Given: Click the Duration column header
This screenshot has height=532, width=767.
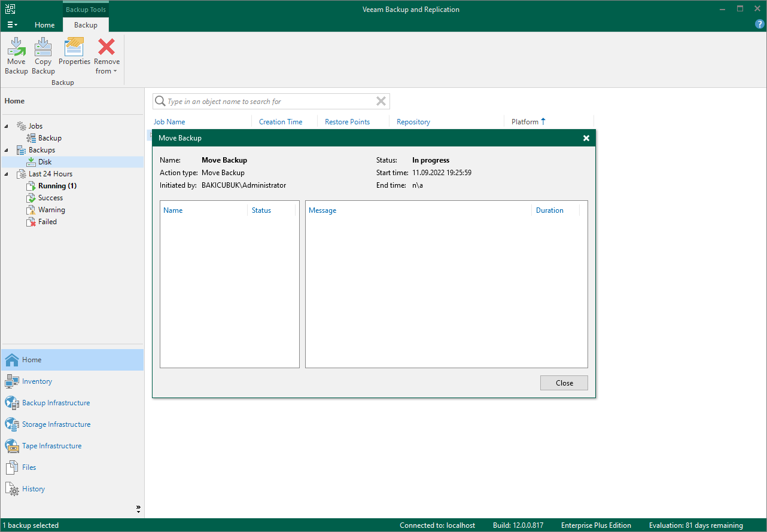Looking at the screenshot, I should (x=550, y=210).
